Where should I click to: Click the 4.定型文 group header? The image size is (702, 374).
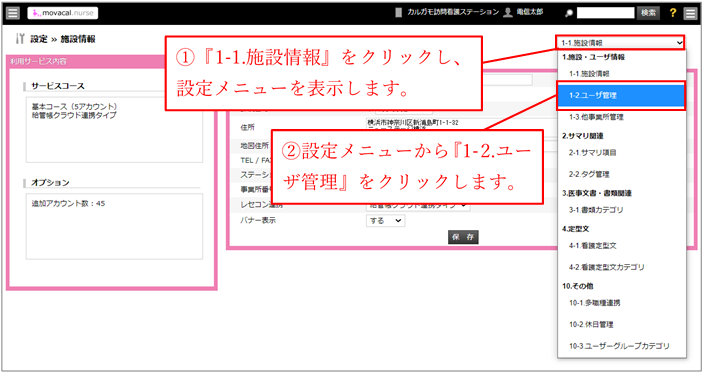[x=575, y=228]
